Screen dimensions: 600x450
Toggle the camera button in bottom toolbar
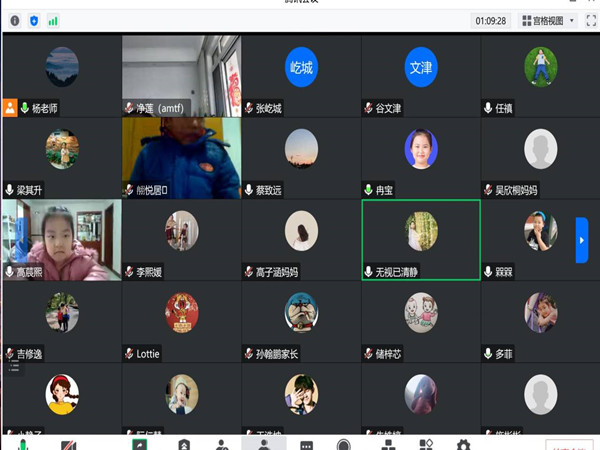tap(69, 445)
